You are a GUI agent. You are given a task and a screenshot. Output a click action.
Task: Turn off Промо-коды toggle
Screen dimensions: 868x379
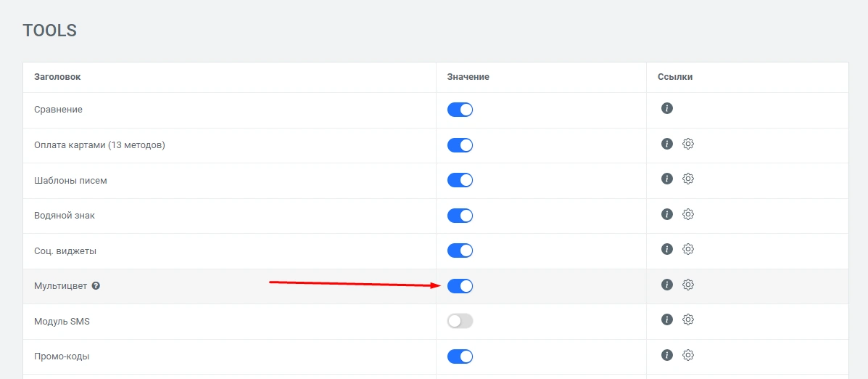point(460,356)
